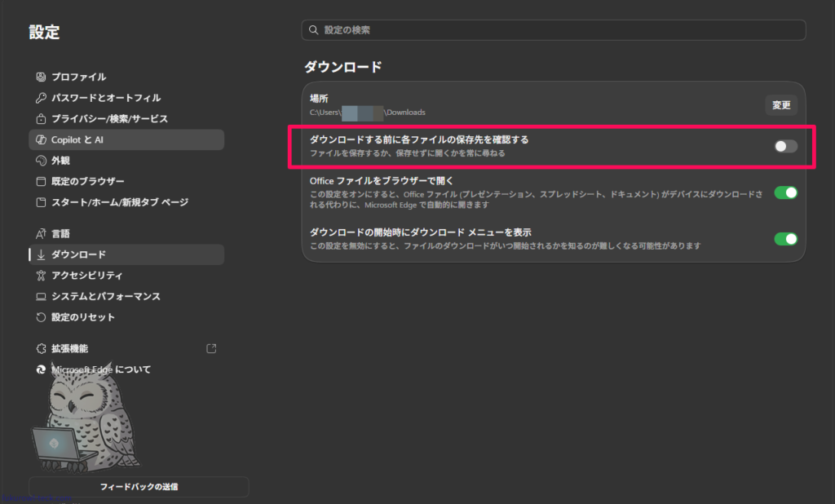
Task: Click the Edge logo icon in the sidebar
Action: coord(41,369)
